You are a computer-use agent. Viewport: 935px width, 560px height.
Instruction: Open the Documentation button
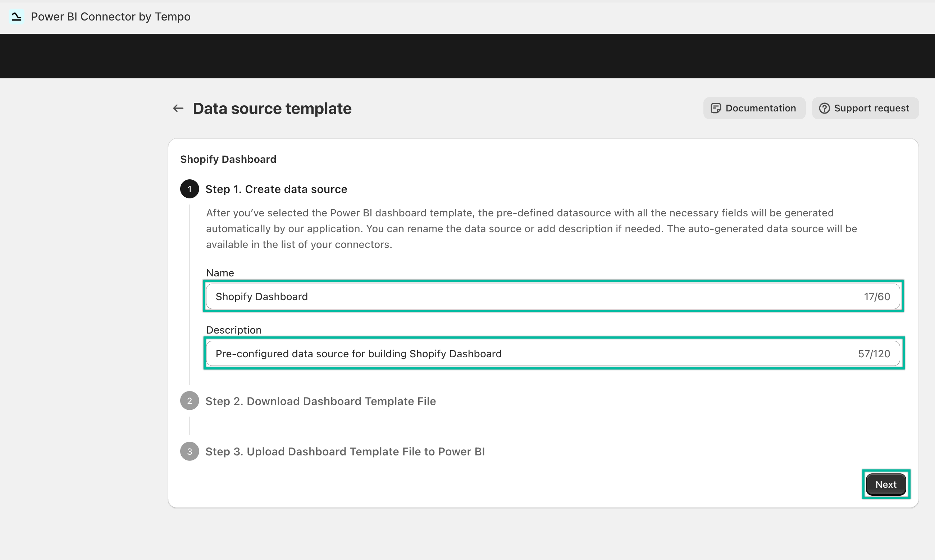click(x=754, y=108)
